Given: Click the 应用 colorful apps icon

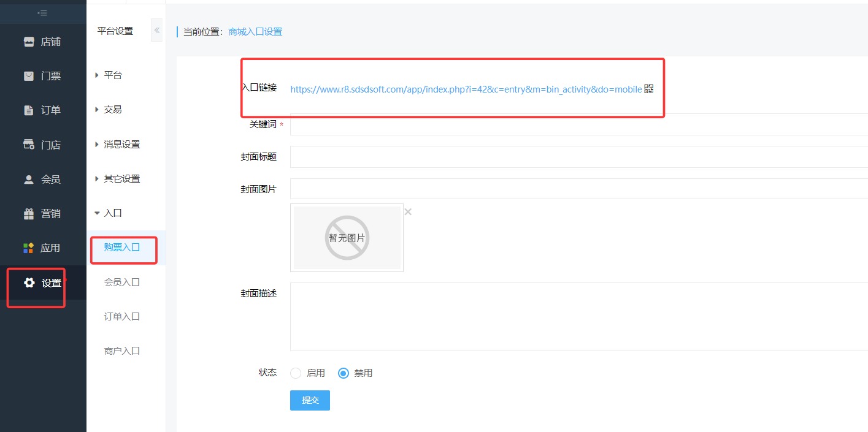Looking at the screenshot, I should tap(29, 248).
